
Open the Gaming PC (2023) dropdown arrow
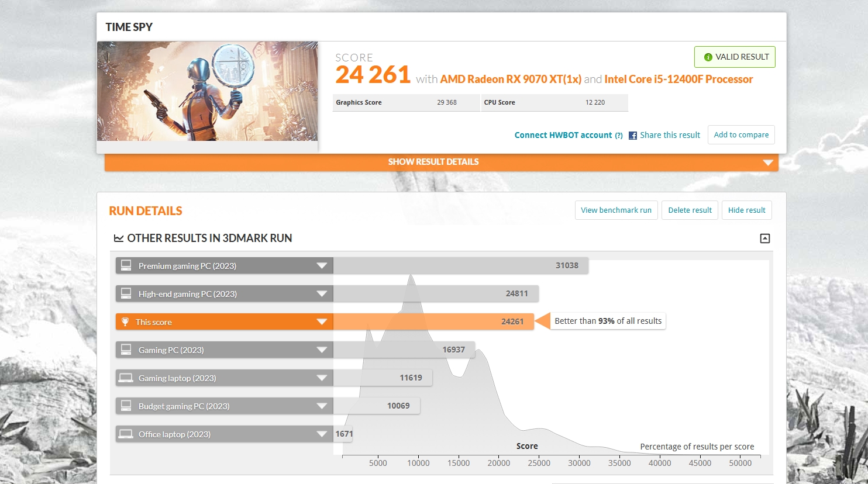[x=322, y=350]
